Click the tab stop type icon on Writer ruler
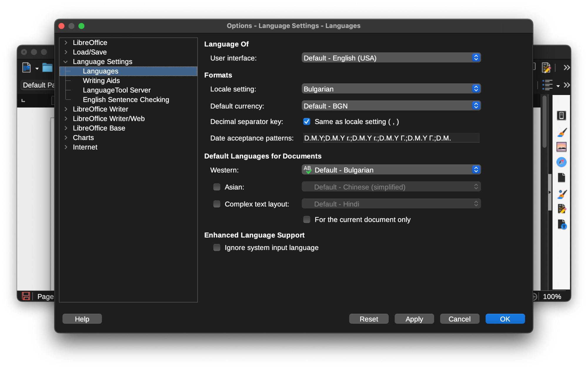This screenshot has width=588, height=370. click(x=23, y=101)
